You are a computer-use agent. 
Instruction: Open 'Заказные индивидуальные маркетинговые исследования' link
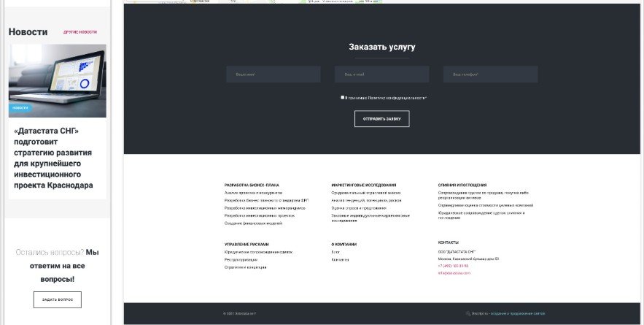pyautogui.click(x=371, y=218)
